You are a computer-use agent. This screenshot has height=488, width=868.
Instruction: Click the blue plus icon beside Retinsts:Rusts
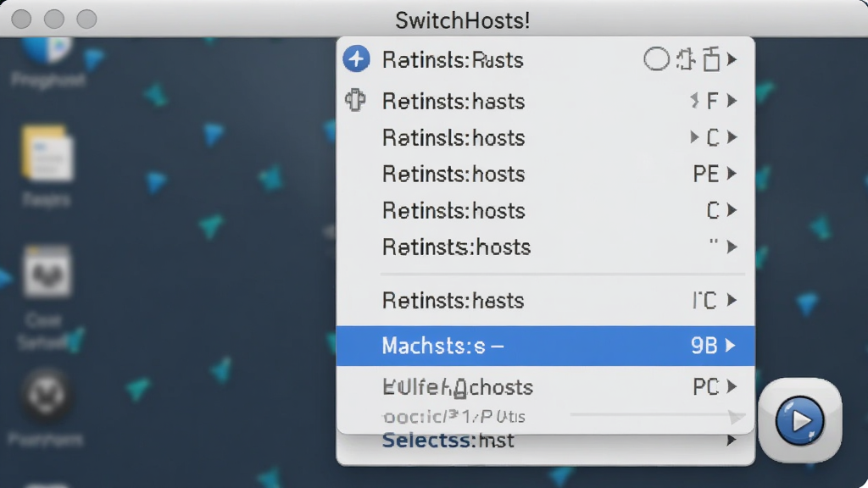click(356, 58)
